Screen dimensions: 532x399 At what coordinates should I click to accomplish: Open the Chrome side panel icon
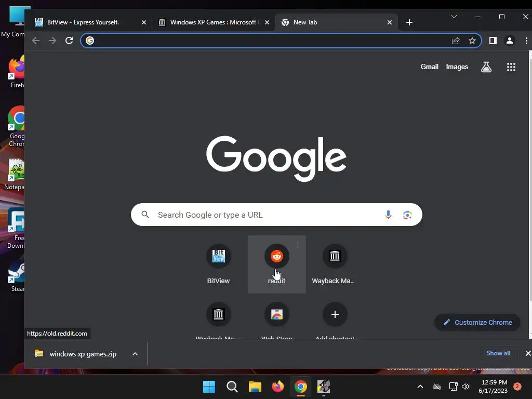pos(493,41)
